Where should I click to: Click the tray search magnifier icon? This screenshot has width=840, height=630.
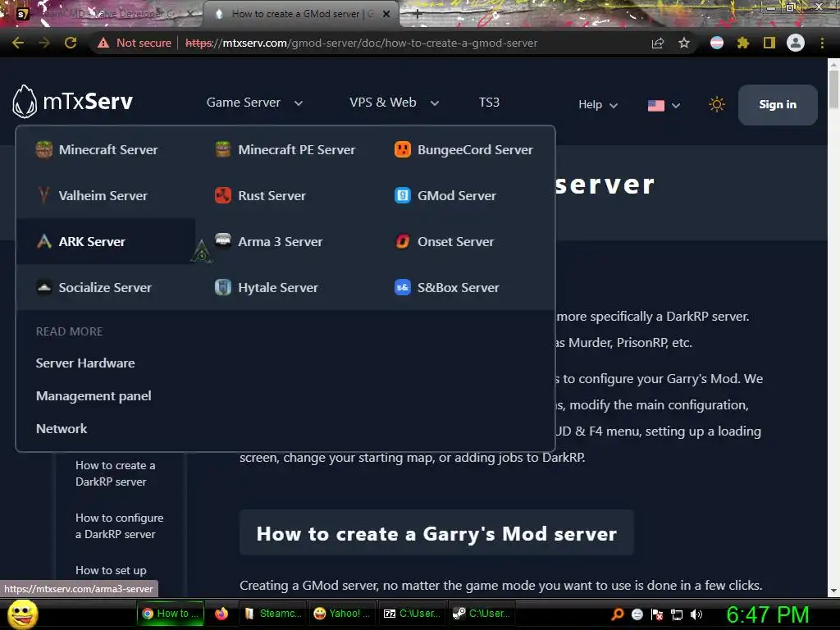[618, 614]
